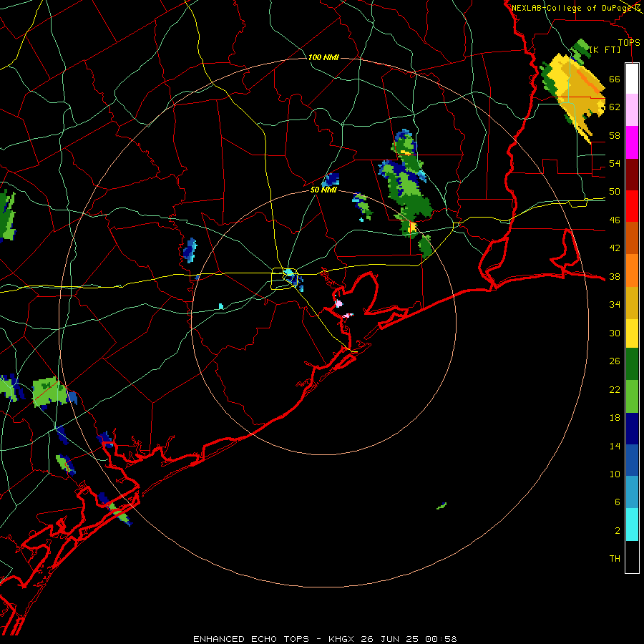
Task: Click the legend value "58"
Action: 615,135
